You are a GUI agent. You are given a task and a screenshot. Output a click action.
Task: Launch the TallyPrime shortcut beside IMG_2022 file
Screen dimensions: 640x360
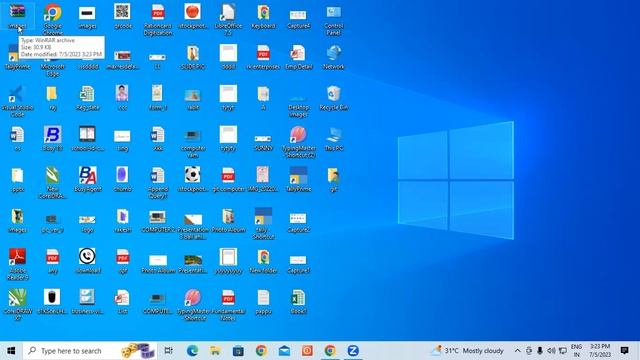pyautogui.click(x=298, y=180)
